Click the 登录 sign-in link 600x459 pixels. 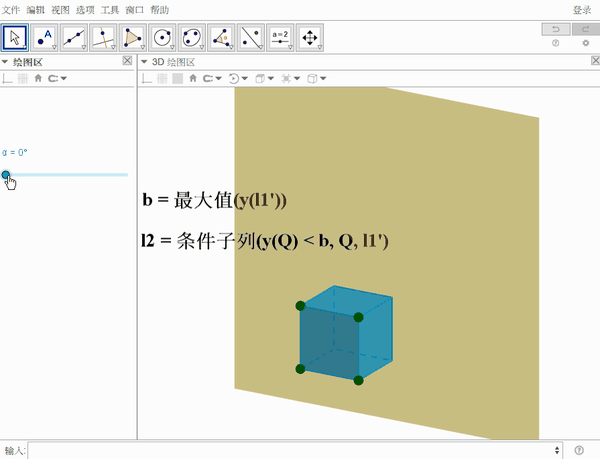tap(582, 10)
